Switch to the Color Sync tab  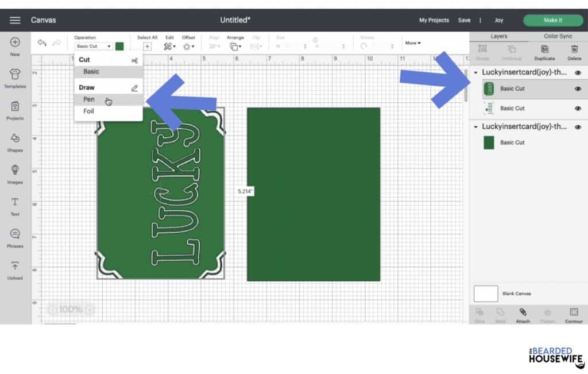click(x=558, y=36)
